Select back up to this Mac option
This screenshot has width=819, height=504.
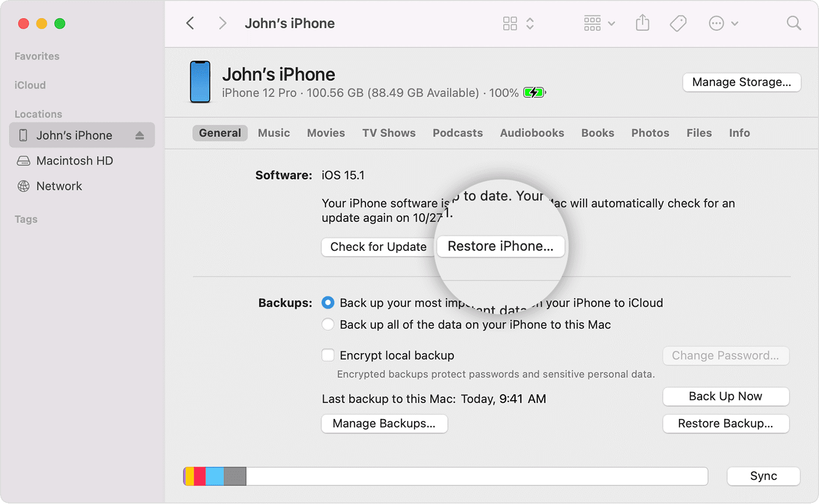coord(328,324)
